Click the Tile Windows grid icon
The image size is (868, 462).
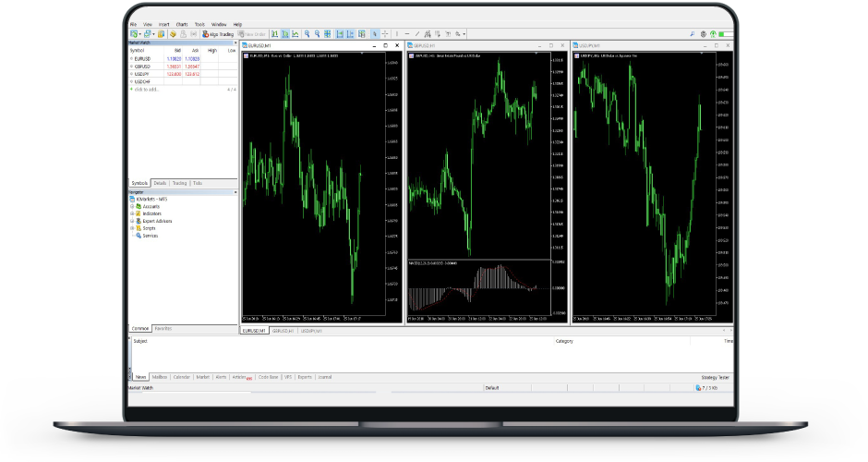click(x=328, y=34)
